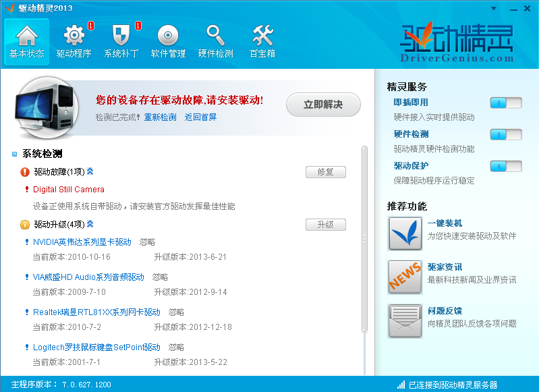539x392 pixels.
Task: Click the blue bullet beside NVIDIA driver
Action: point(27,242)
